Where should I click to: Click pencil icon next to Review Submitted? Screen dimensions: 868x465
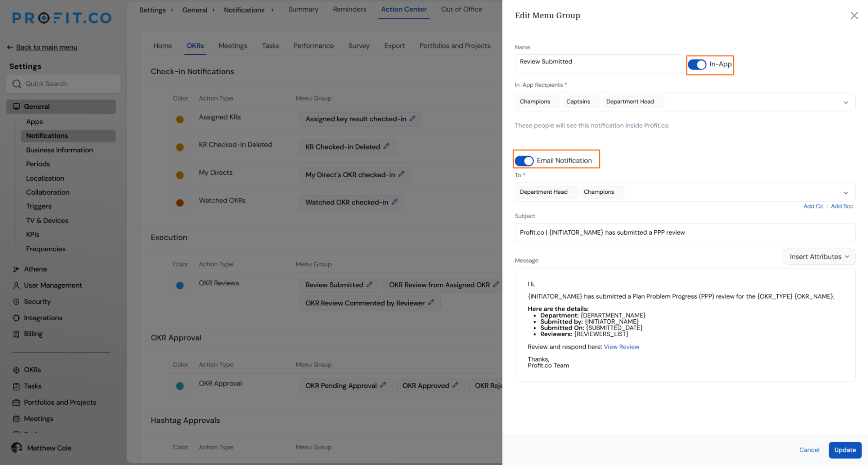point(369,285)
